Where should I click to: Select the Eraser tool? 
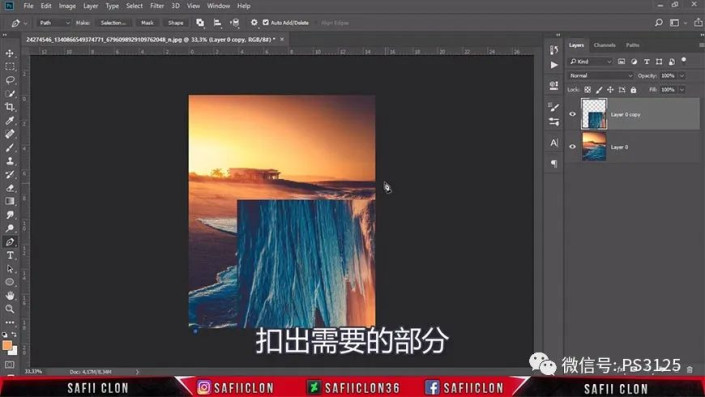pyautogui.click(x=9, y=188)
